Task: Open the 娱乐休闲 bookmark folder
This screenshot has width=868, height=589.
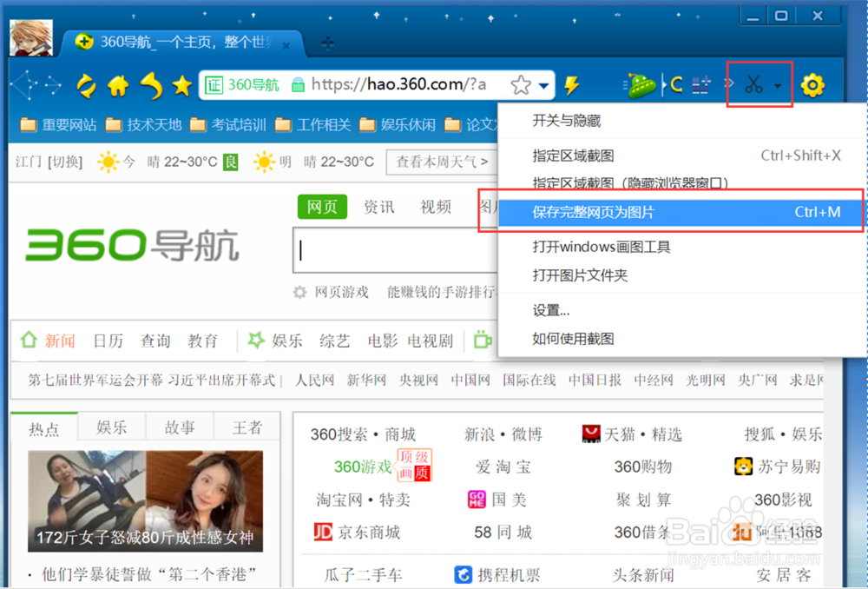Action: click(398, 125)
